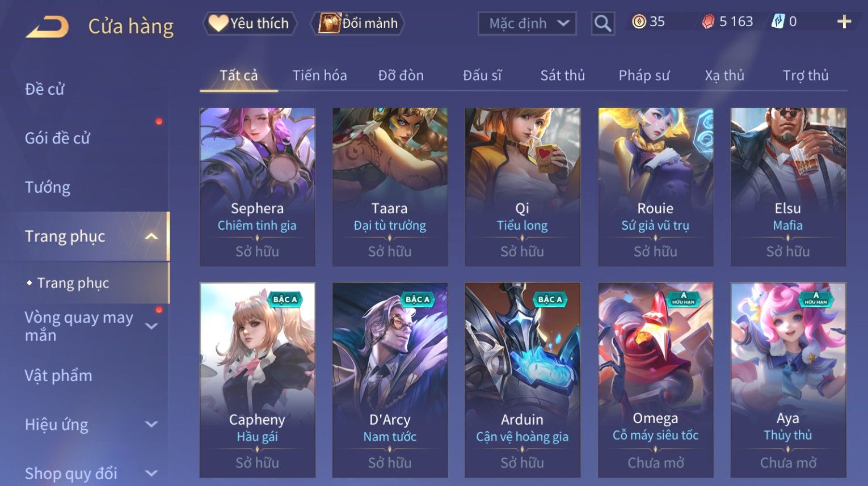
Task: Expand Vòng quay may mắn menu
Action: tap(151, 326)
